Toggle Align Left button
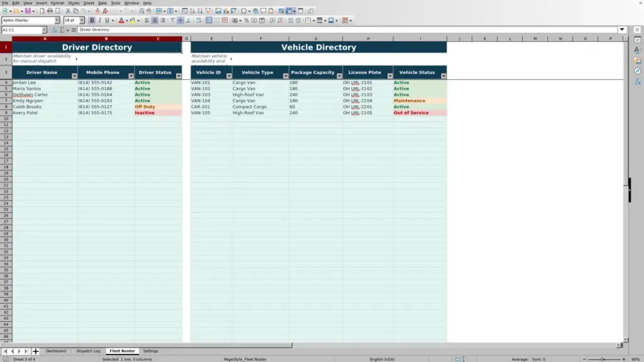Screen dimensions: 644x362 (x=147, y=20)
